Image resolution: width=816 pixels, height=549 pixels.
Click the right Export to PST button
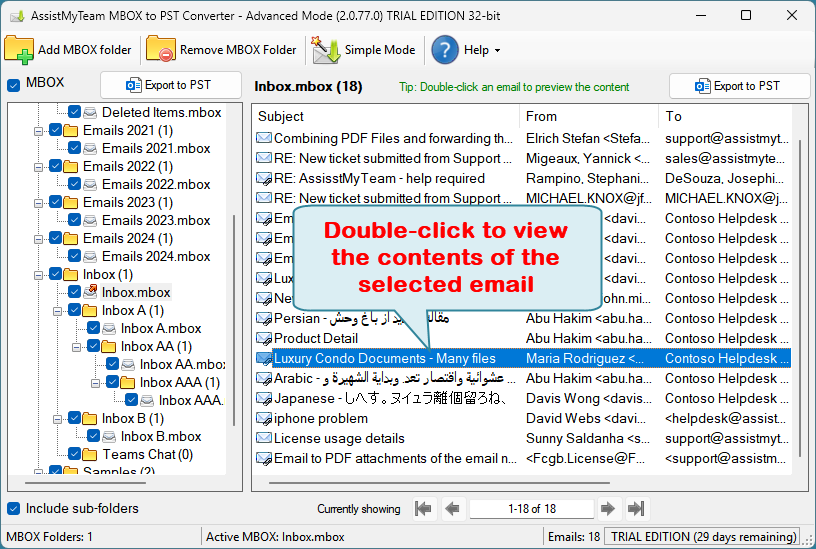pyautogui.click(x=740, y=86)
